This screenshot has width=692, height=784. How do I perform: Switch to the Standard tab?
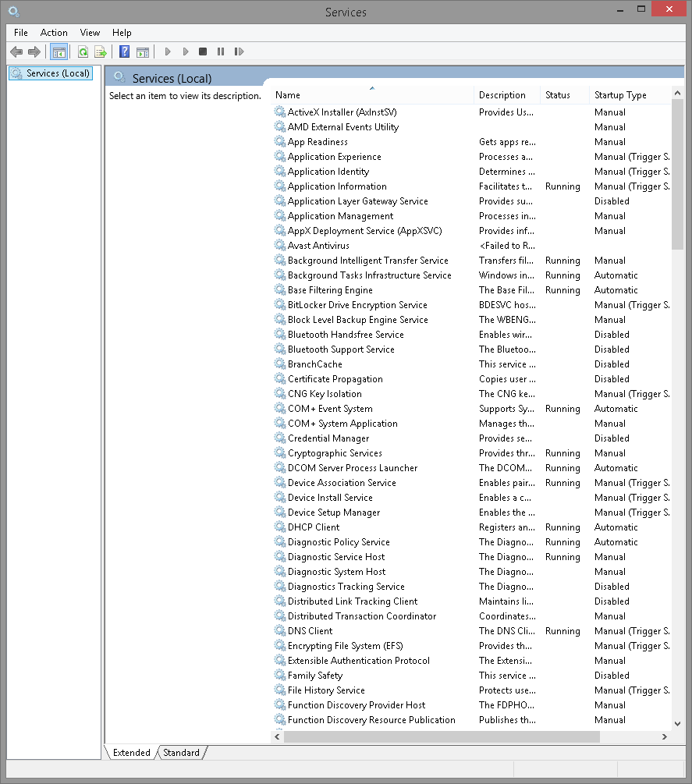coord(181,753)
